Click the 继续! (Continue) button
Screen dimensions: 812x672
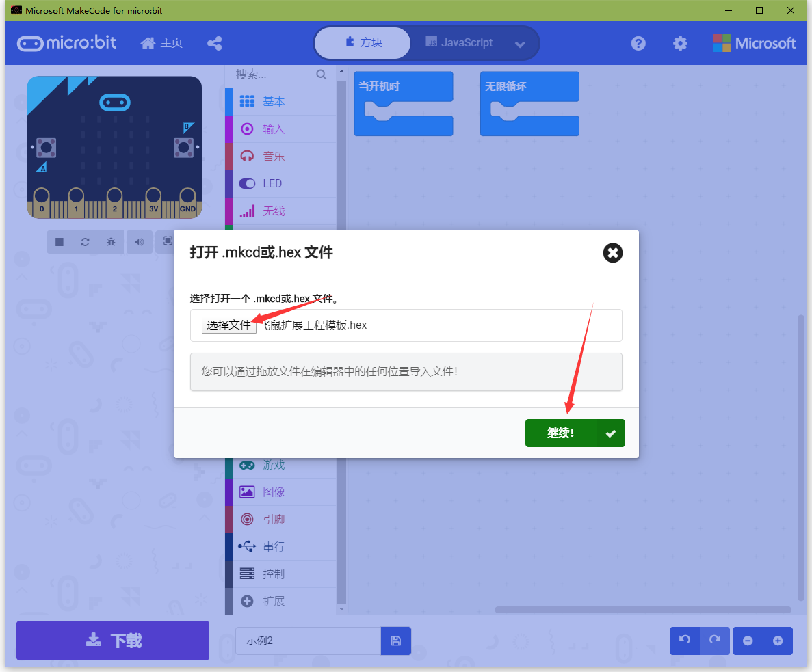[575, 433]
